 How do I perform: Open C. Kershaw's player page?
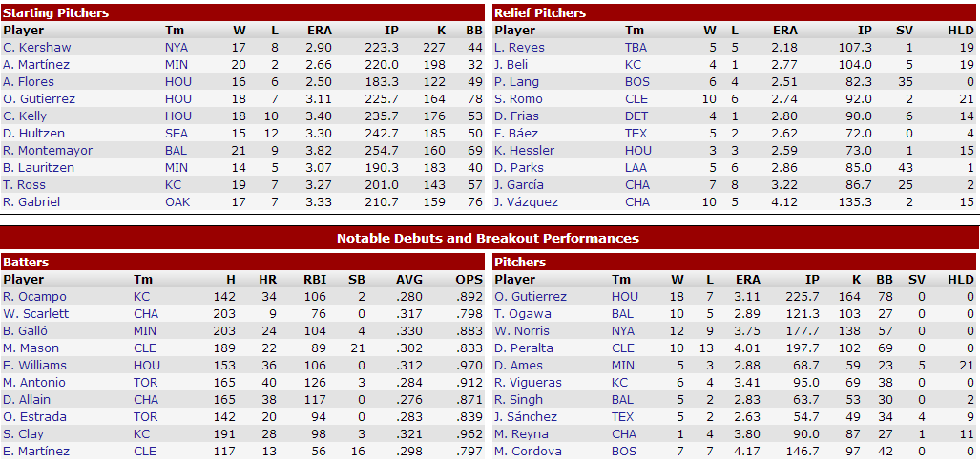[36, 47]
